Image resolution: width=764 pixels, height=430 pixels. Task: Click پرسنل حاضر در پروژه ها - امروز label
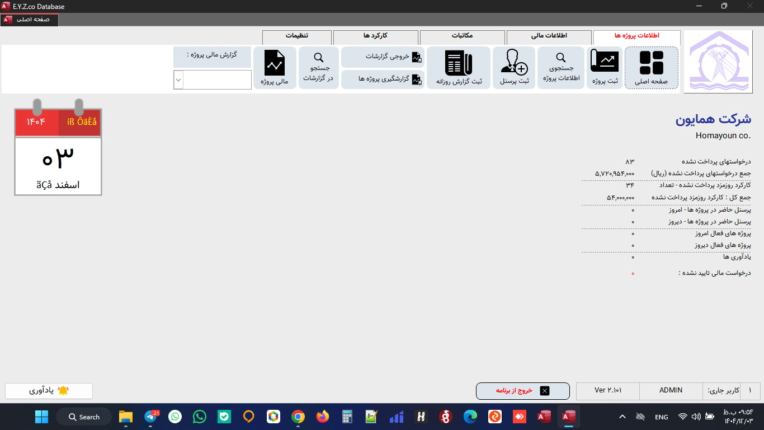pos(709,210)
